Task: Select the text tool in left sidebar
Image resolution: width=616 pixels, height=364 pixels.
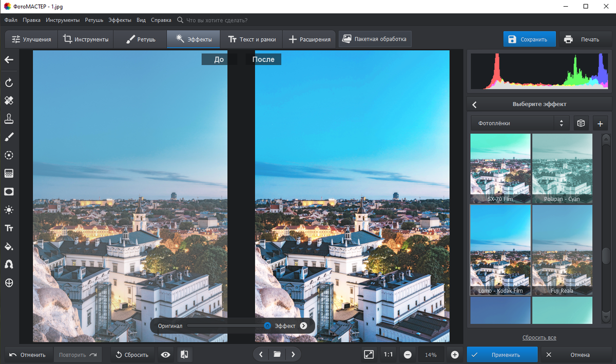Action: point(9,228)
